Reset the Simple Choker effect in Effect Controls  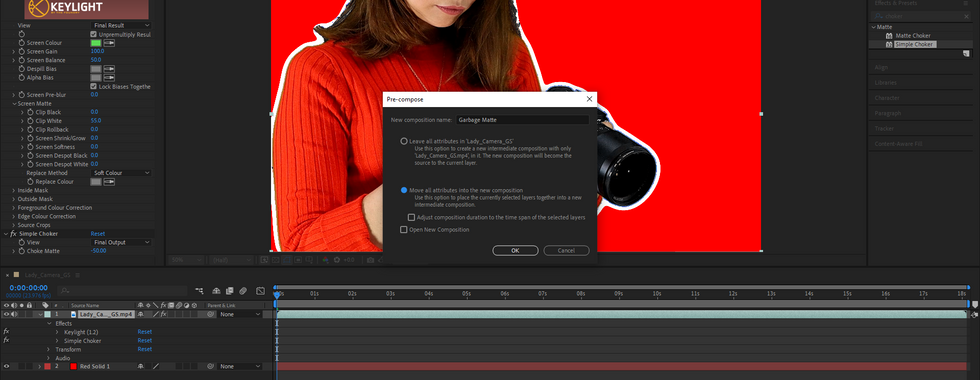click(x=98, y=234)
